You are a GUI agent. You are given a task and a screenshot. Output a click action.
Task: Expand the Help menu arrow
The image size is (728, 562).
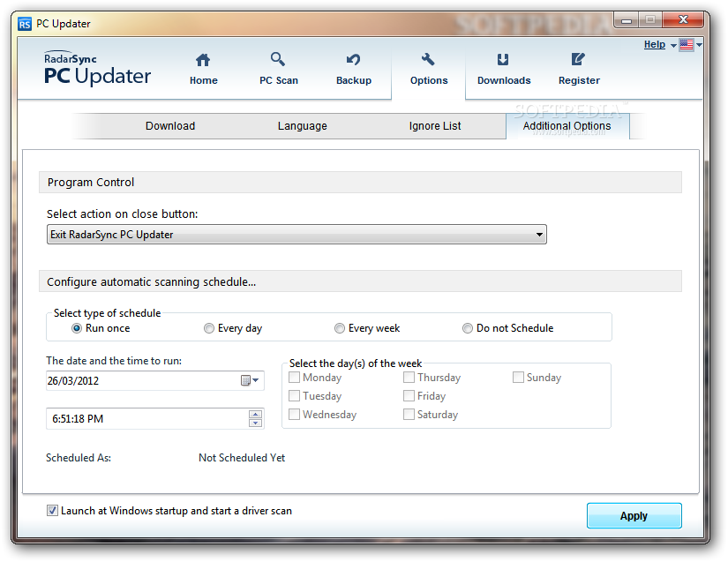(x=673, y=46)
